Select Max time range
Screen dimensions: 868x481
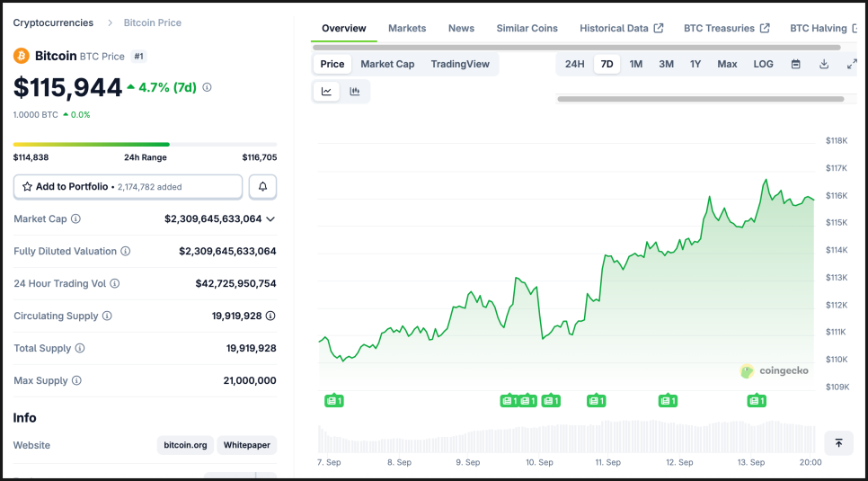pyautogui.click(x=727, y=64)
